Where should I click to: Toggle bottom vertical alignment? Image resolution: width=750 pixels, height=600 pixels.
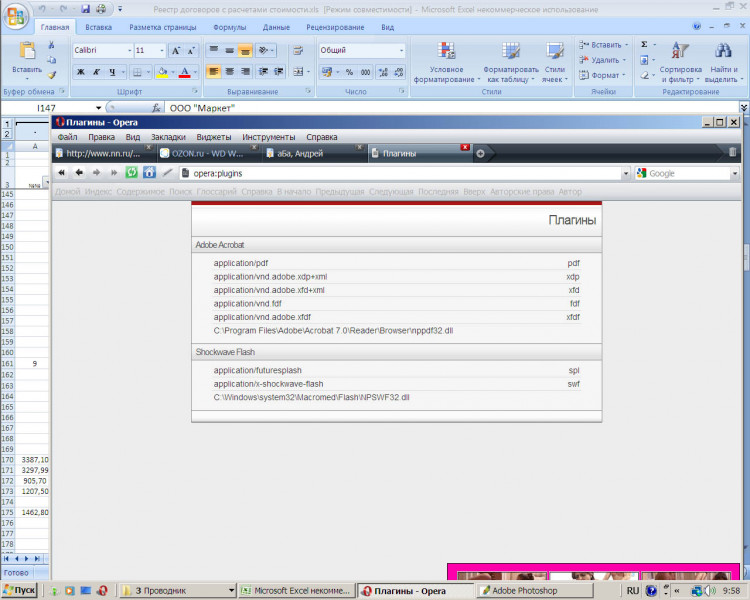245,50
